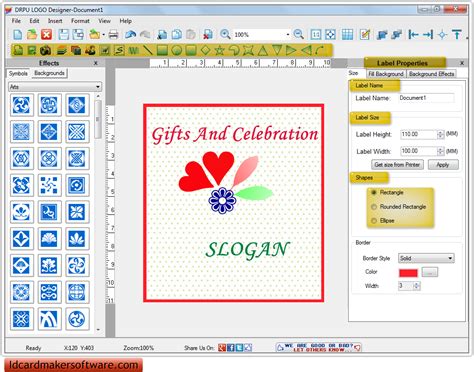
Task: Adjust the border Width spinner
Action: 416,286
